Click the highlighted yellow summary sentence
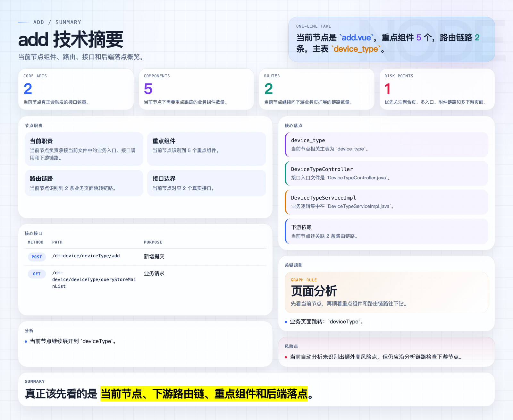Screen dimensions: 513x420 point(204,394)
